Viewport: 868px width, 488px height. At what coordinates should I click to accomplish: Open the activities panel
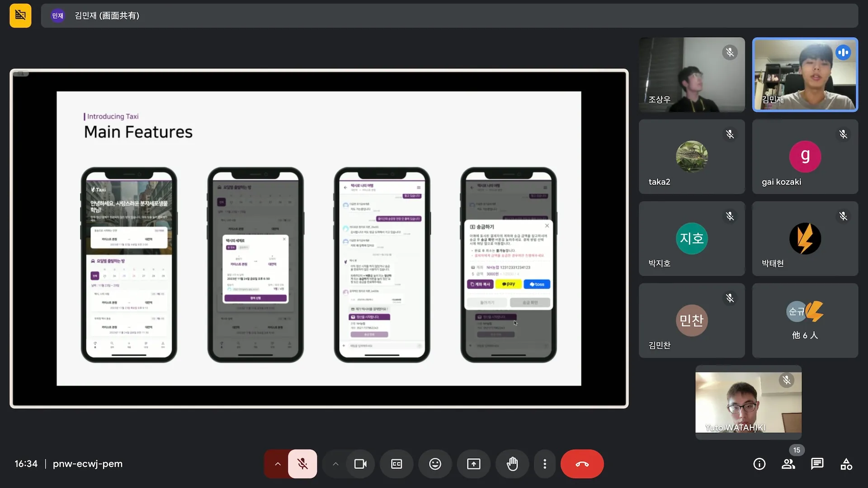846,464
